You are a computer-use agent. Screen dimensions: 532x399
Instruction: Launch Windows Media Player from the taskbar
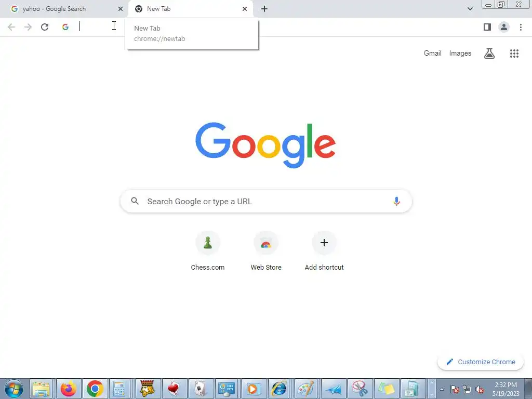click(253, 389)
